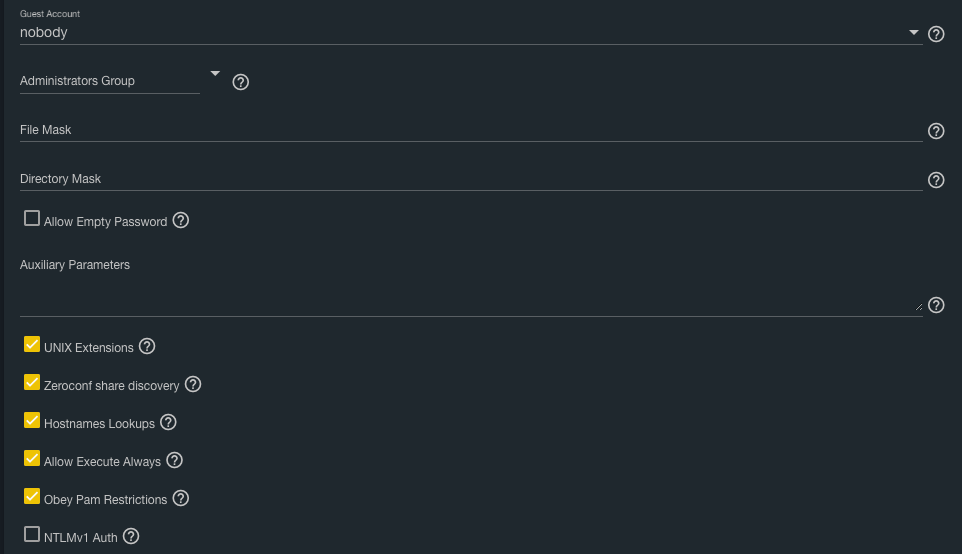Screen dimensions: 962x554
Task: Click help icon beside Allow Empty Password
Action: pyautogui.click(x=181, y=220)
